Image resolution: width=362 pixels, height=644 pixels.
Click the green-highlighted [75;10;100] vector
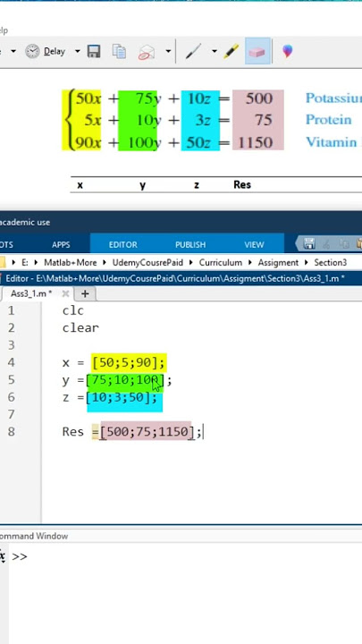125,380
